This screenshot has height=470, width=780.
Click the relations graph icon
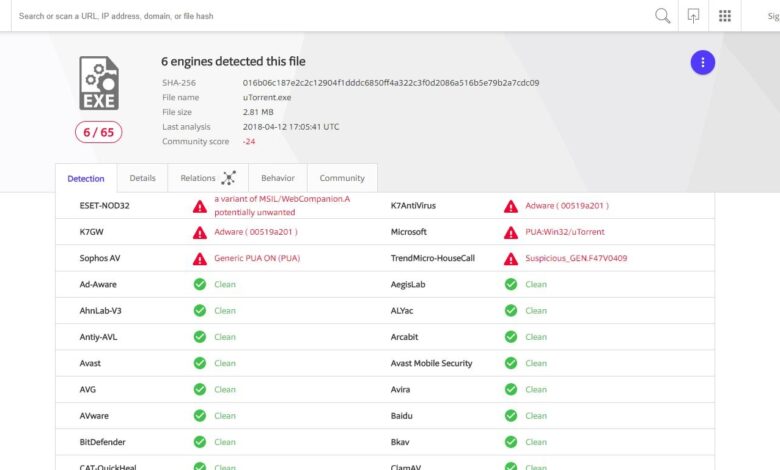[229, 178]
